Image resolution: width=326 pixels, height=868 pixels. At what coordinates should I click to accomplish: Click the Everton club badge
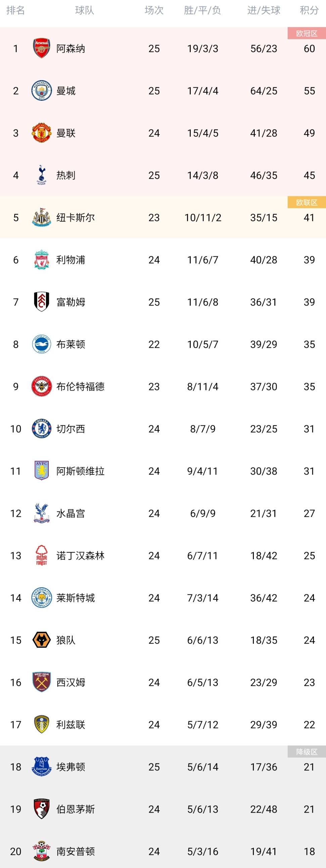42,767
